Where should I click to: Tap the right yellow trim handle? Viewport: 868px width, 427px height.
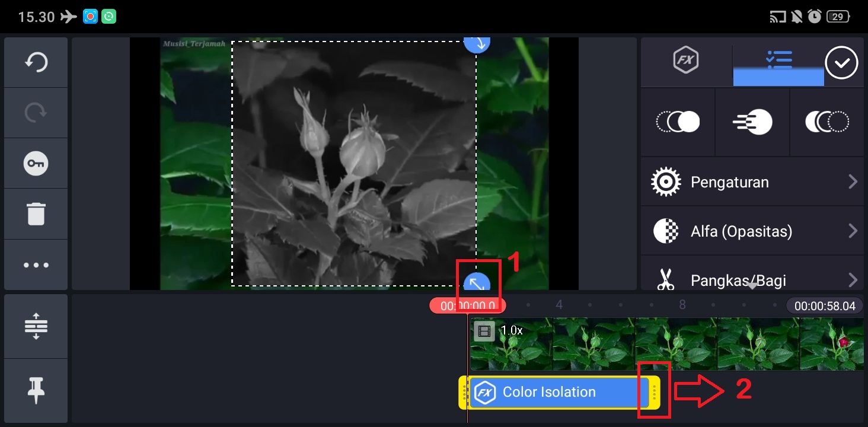pyautogui.click(x=655, y=392)
